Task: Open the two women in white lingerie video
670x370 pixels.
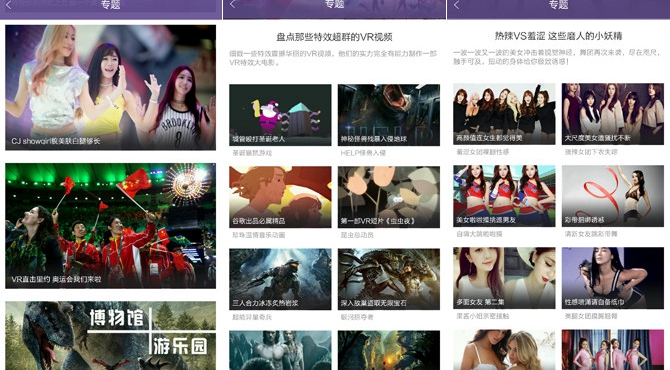Action: [x=504, y=349]
